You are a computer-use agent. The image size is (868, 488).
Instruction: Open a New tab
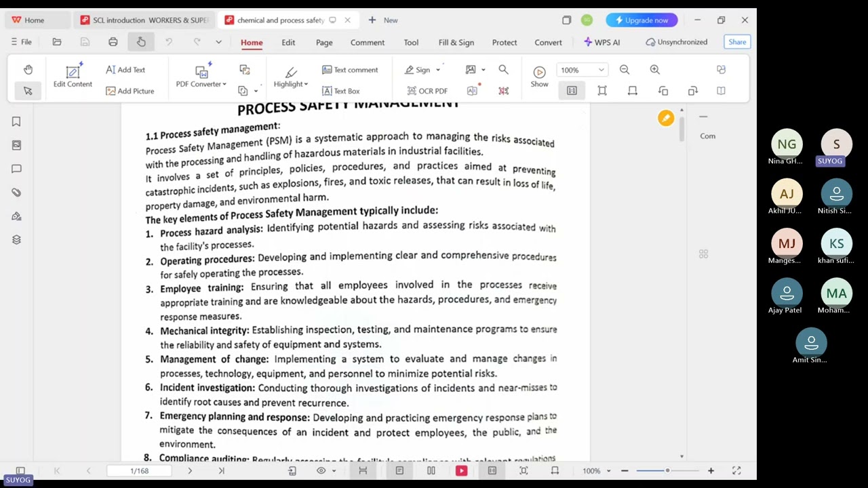point(383,20)
